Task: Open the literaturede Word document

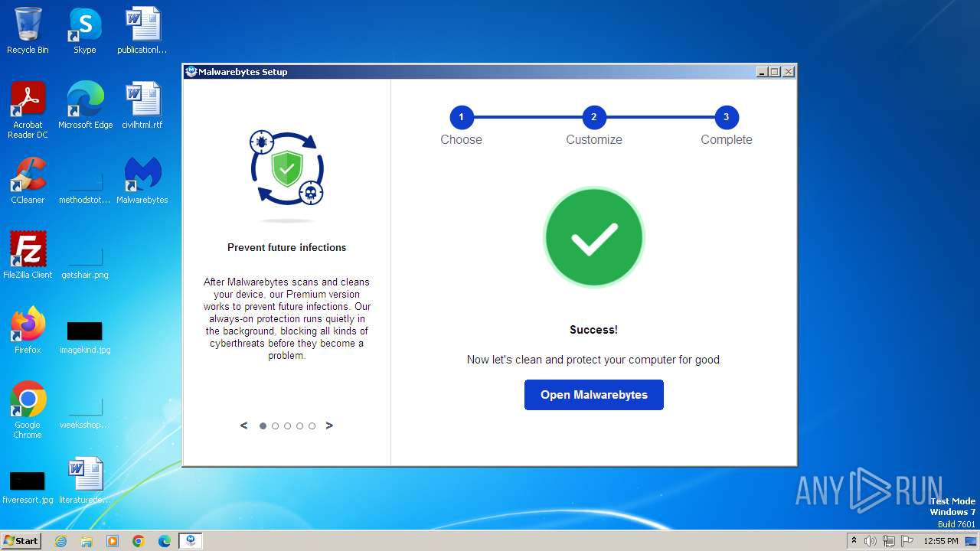Action: pos(84,481)
